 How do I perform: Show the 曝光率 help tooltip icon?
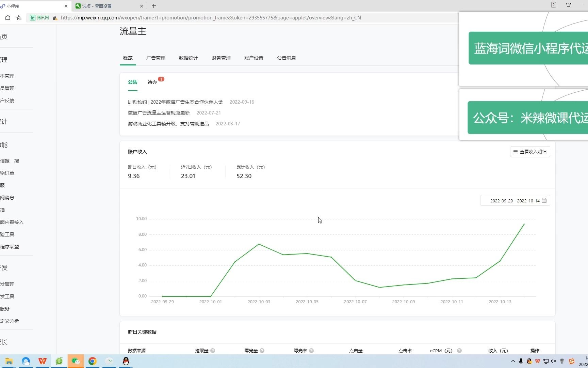pos(311,351)
